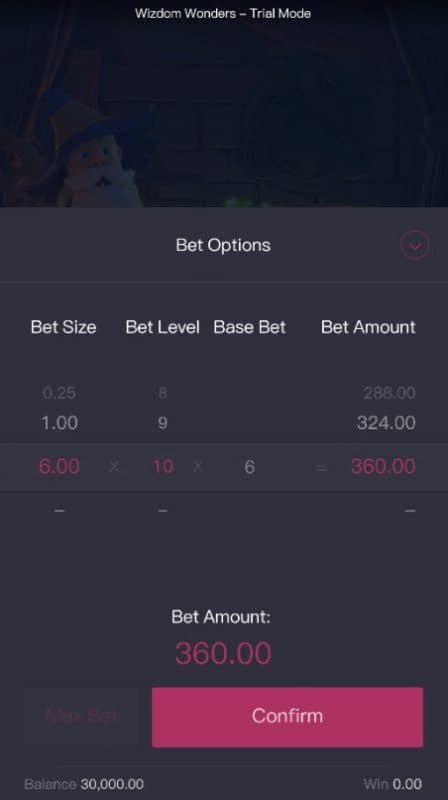
Task: Pick the 288.00 bet amount
Action: coord(389,392)
